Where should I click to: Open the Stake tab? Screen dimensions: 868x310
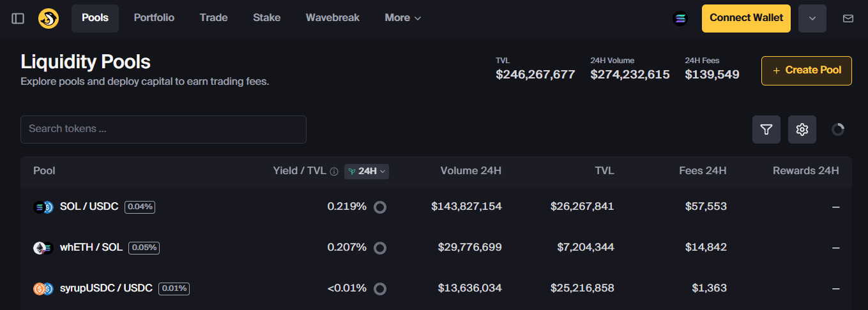[x=267, y=18]
